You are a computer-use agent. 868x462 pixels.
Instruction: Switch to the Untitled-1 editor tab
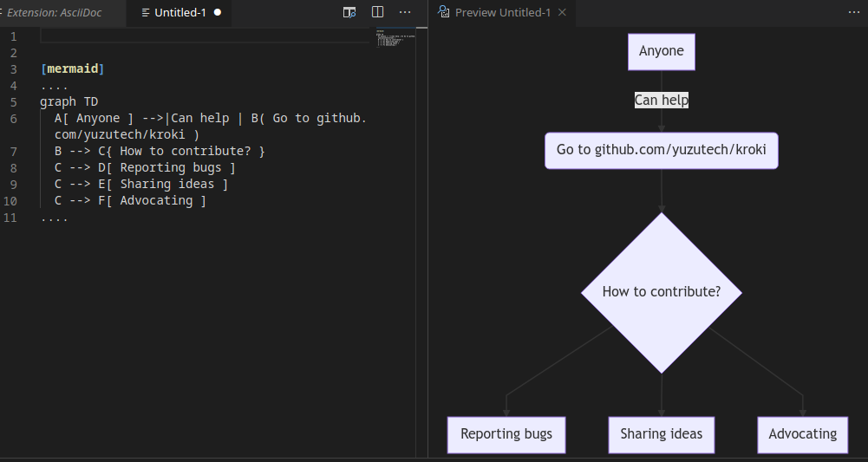point(180,12)
